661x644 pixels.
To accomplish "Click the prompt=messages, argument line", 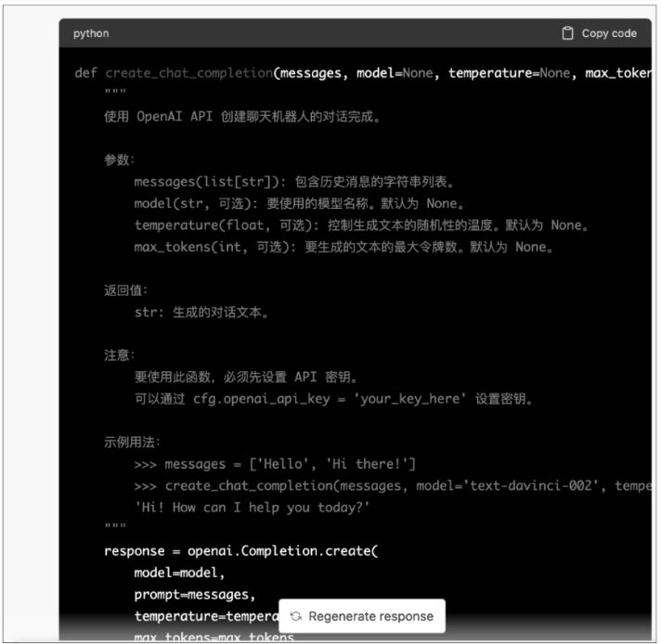I will point(194,595).
